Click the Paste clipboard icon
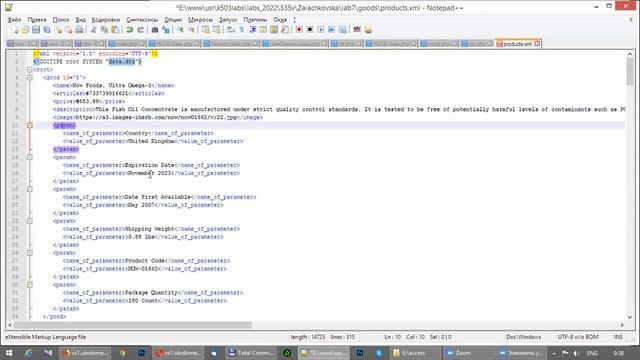The width and height of the screenshot is (640, 360). click(116, 30)
